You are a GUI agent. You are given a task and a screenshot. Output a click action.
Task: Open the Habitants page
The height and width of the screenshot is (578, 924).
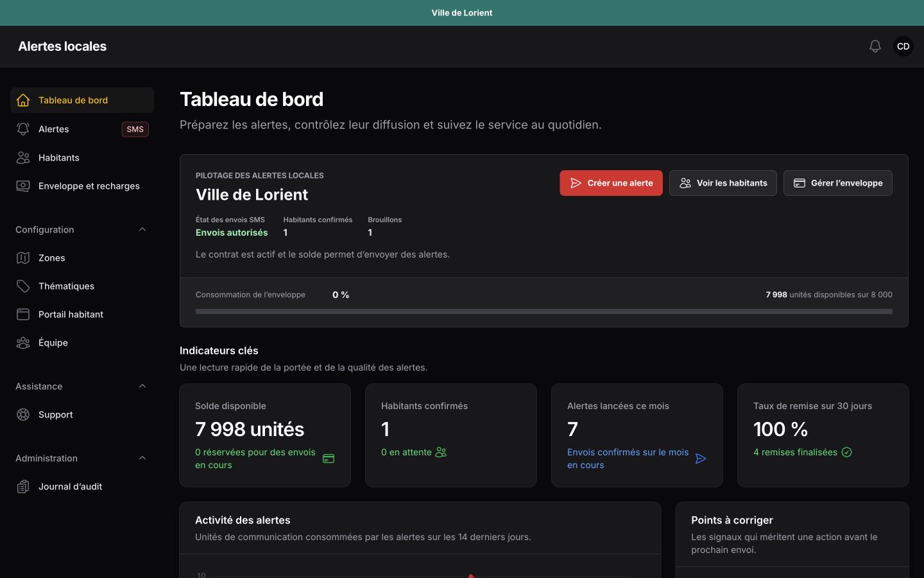click(82, 157)
